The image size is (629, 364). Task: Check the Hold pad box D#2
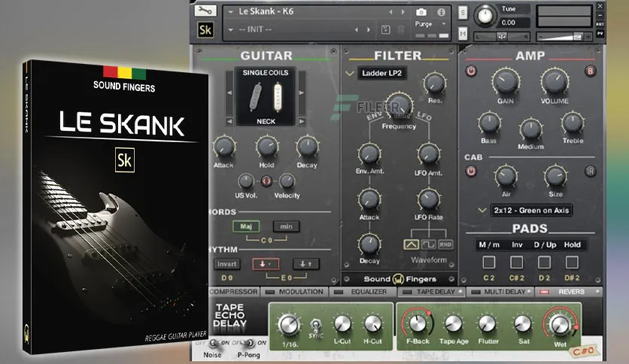coord(572,262)
